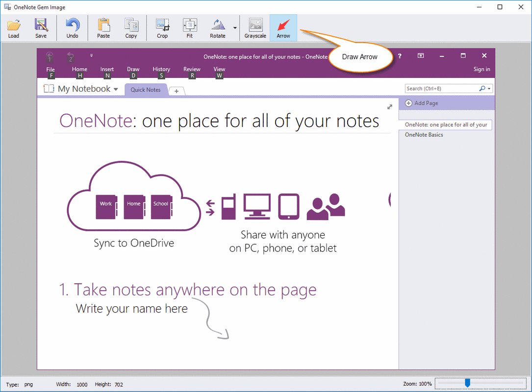Click OneNote undo arrow icon
Screen dimensions: 532x392
(71, 57)
